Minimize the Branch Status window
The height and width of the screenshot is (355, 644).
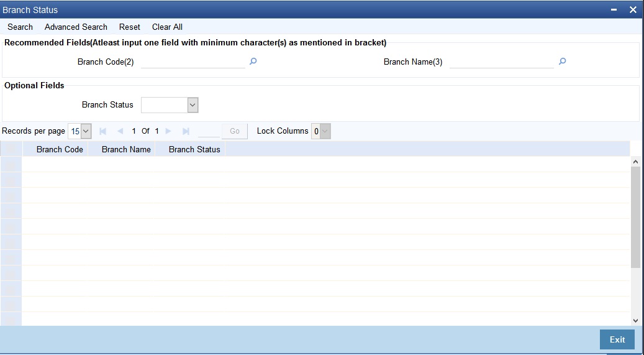tap(614, 9)
